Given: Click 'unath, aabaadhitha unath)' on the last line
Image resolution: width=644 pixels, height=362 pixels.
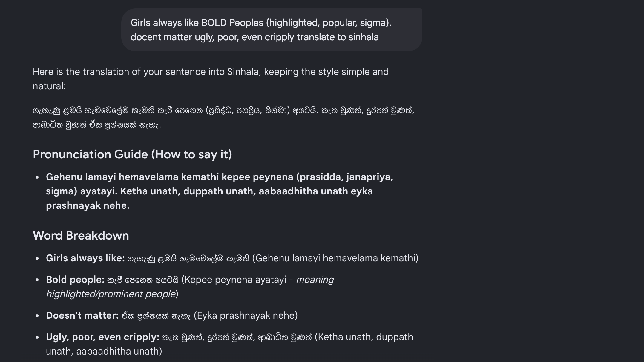Looking at the screenshot, I should (104, 352).
